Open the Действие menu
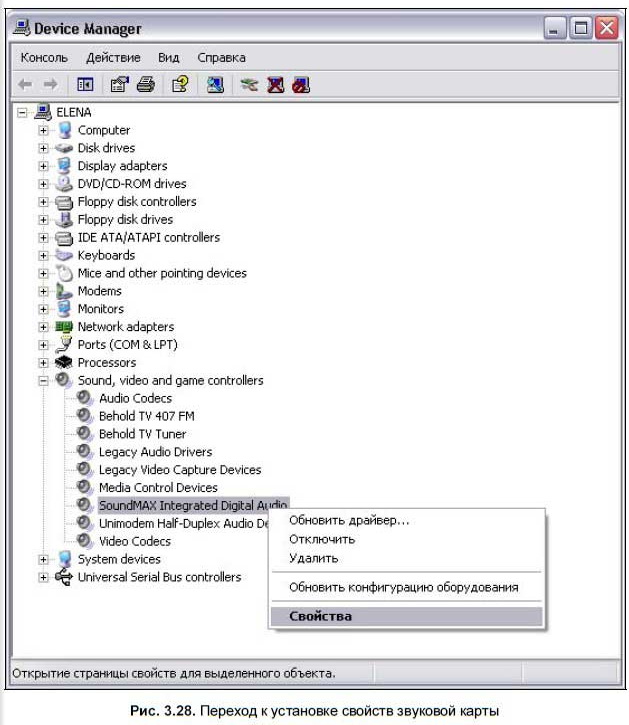The height and width of the screenshot is (725, 629). point(113,58)
